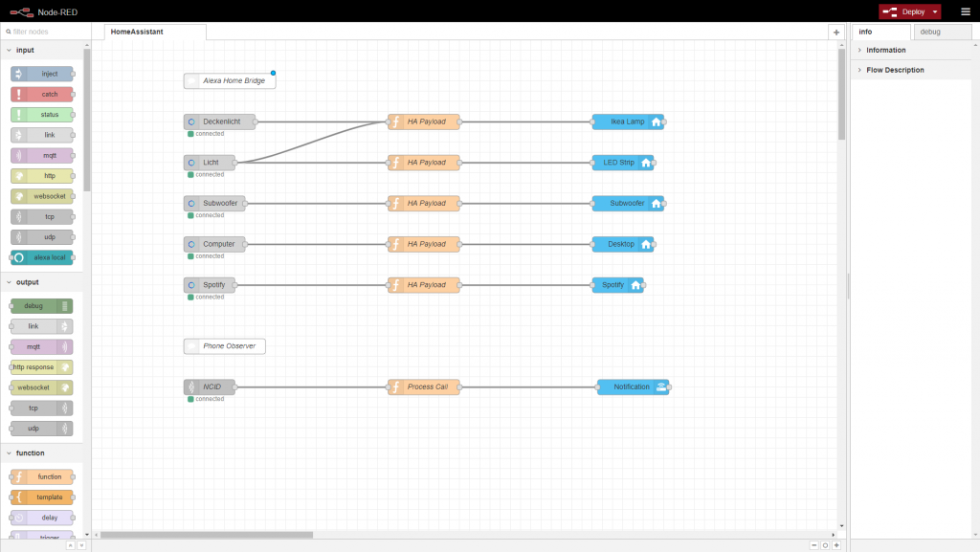Choose the udp output node

coord(40,428)
